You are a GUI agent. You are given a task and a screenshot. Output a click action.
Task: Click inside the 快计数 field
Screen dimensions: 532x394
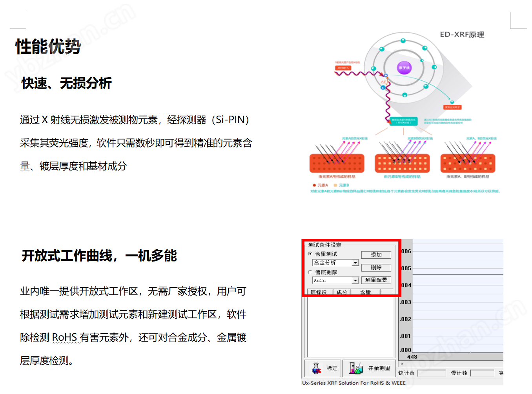point(432,373)
